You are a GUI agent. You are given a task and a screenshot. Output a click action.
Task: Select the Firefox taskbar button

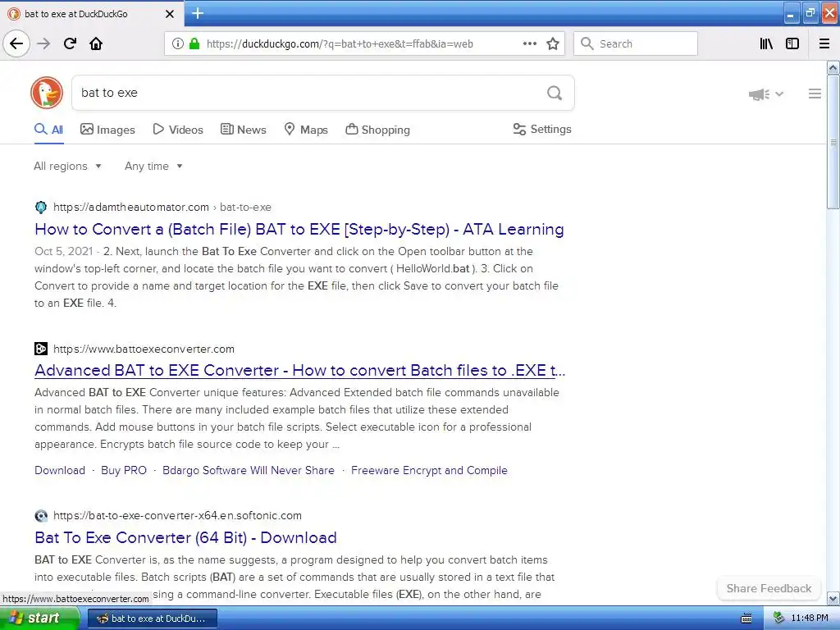(x=152, y=619)
